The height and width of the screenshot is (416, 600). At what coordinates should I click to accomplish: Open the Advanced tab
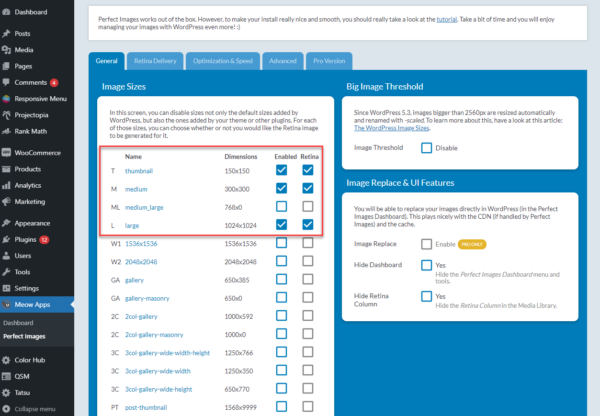[x=283, y=62]
